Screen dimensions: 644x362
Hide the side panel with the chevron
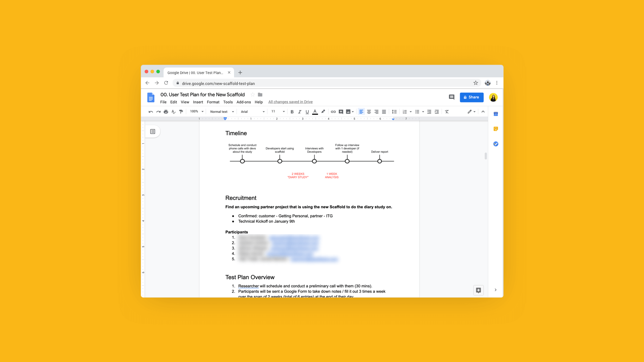tap(495, 290)
